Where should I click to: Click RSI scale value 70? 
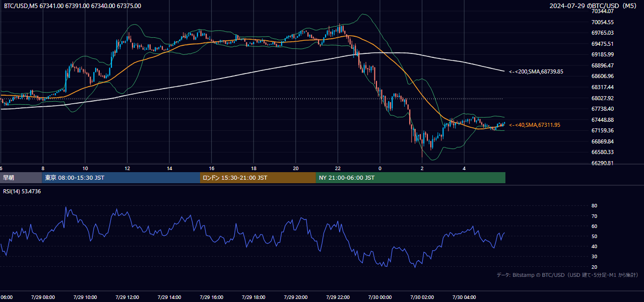[595, 216]
